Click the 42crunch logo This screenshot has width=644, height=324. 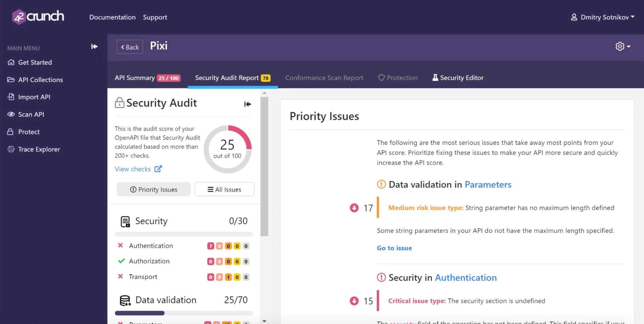coord(38,16)
